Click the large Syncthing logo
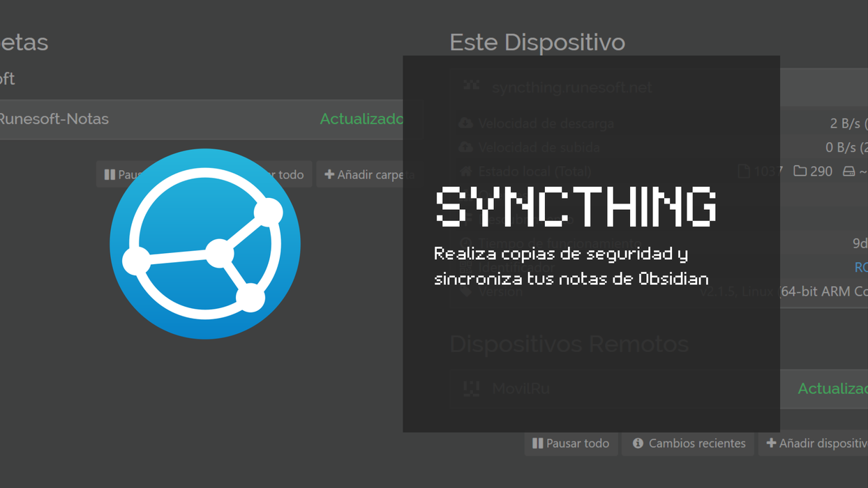Screen dimensions: 868x488 (205, 244)
